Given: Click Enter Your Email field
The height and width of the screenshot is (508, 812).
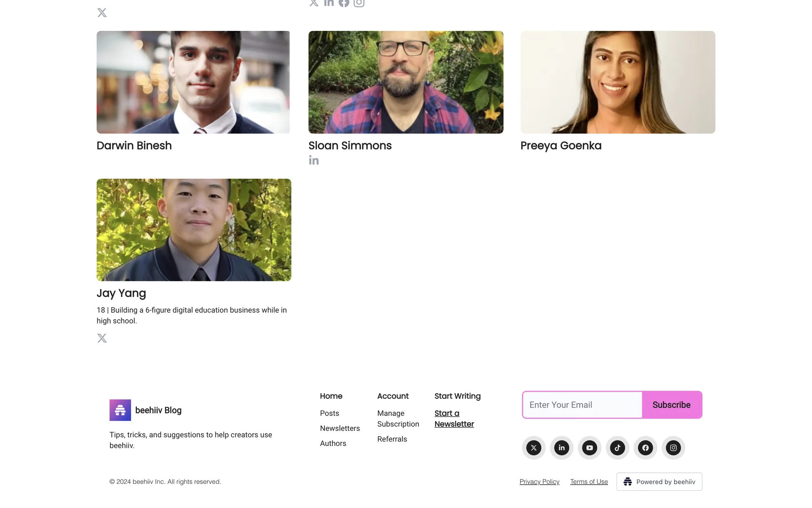Looking at the screenshot, I should click(582, 405).
